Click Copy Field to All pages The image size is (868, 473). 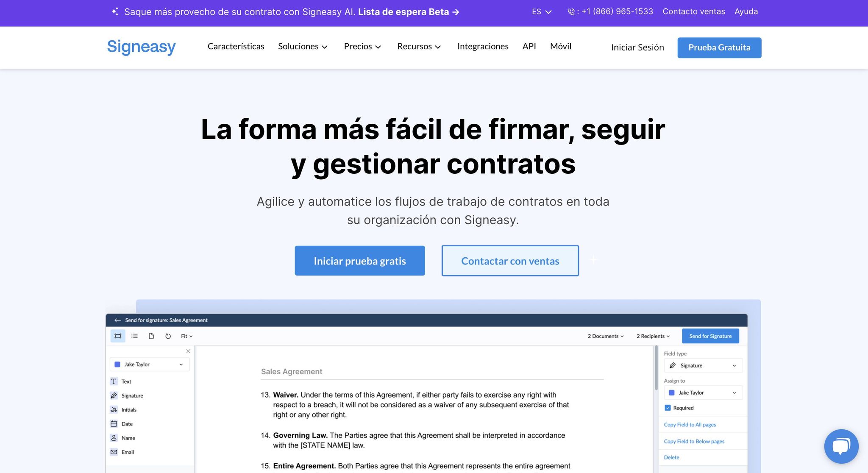point(690,425)
